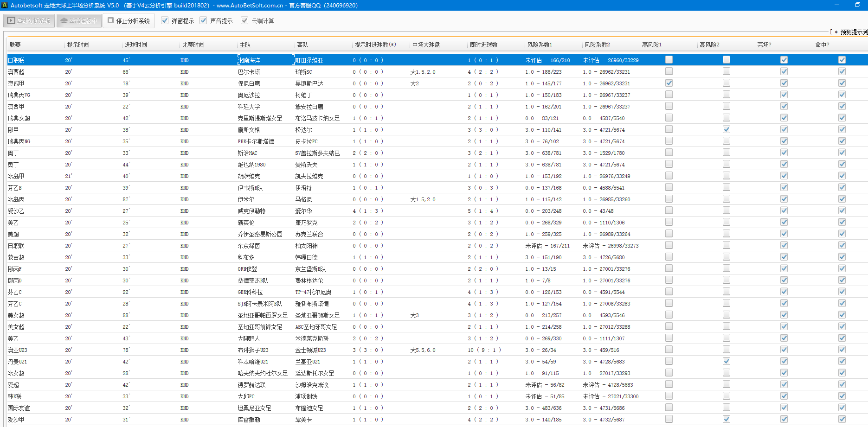Toggle 命中? checkbox for 布琳狮子U23 row
Image resolution: width=868 pixels, height=427 pixels.
tap(842, 350)
